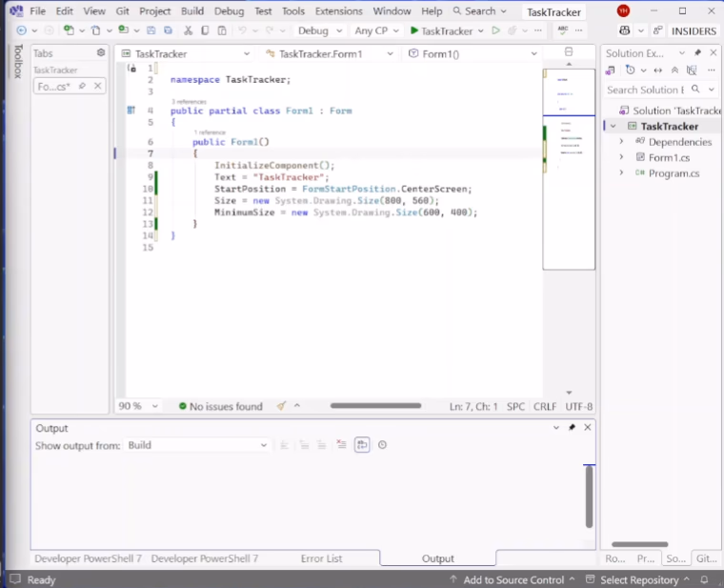The image size is (724, 588).
Task: Toggle timestamps clock icon in Output
Action: tap(382, 445)
